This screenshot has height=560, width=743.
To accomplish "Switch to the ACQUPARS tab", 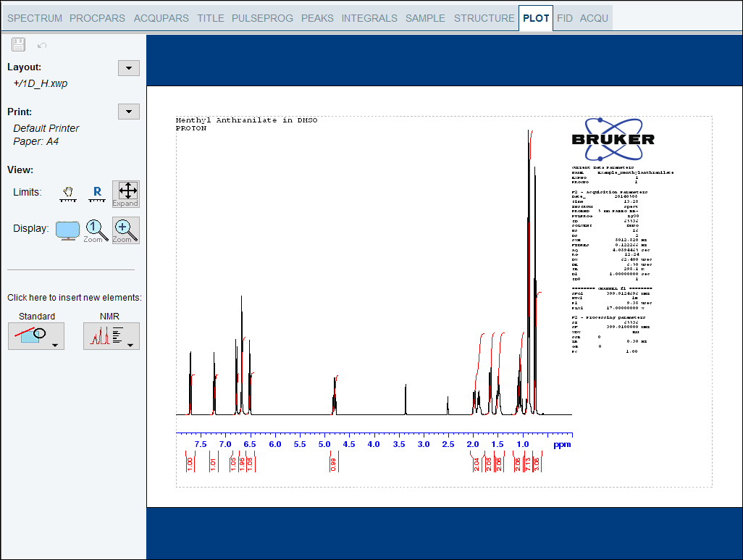I will (x=161, y=18).
